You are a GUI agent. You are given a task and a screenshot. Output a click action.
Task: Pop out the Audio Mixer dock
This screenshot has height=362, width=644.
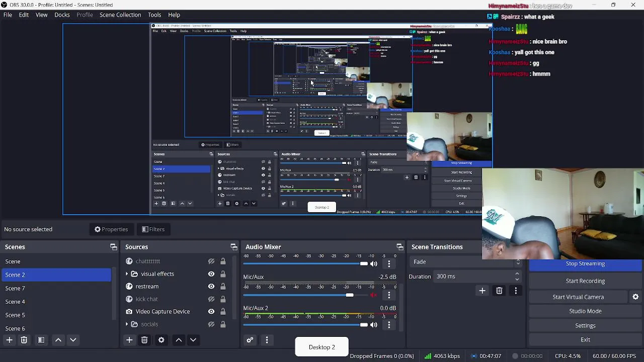pyautogui.click(x=399, y=247)
